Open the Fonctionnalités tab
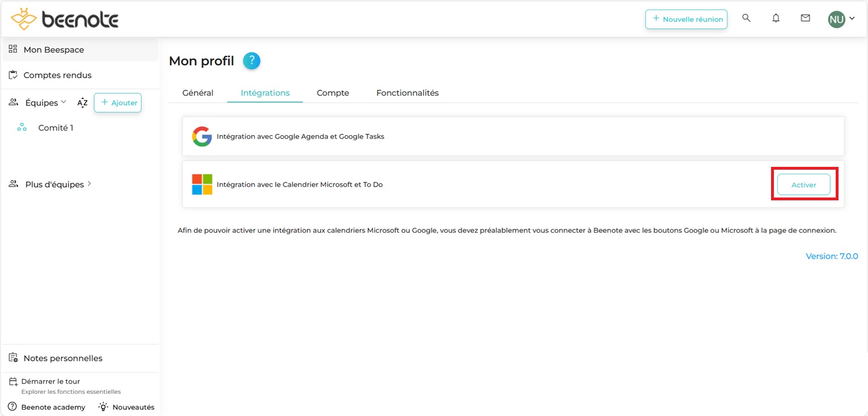Image resolution: width=868 pixels, height=416 pixels. pos(407,93)
